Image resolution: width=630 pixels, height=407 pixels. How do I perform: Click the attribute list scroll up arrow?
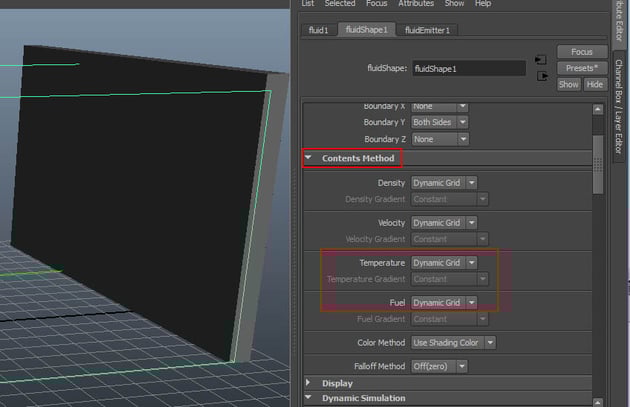pos(598,109)
